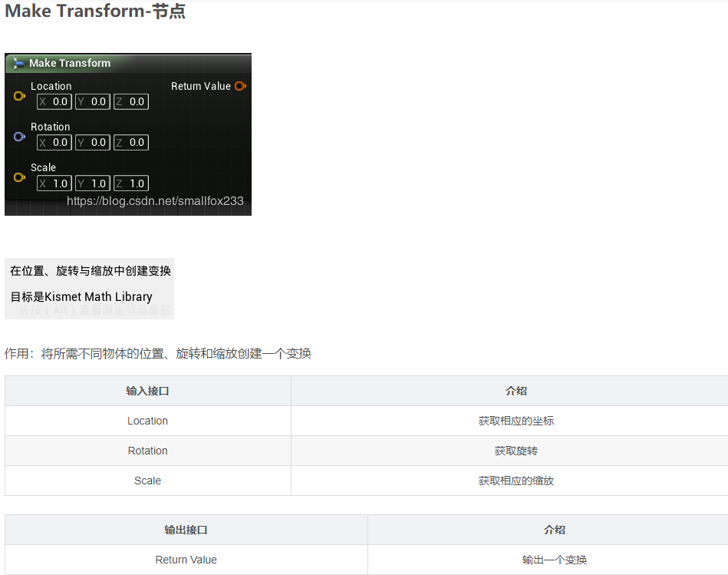Click the Location label on the node
Screen dimensions: 728x575
[51, 86]
